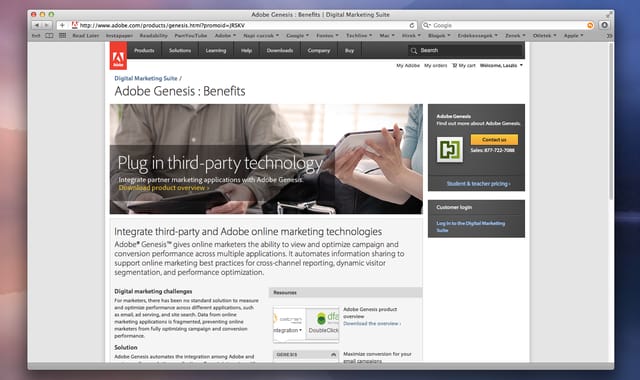Click the Sales: 877-722-7088 phone number
Viewport: 640px width, 380px height.
[x=492, y=150]
